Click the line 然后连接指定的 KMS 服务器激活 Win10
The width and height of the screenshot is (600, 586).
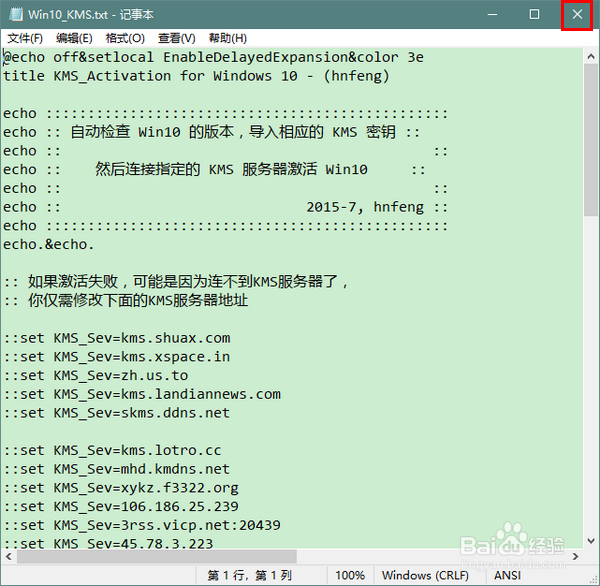tap(214, 169)
